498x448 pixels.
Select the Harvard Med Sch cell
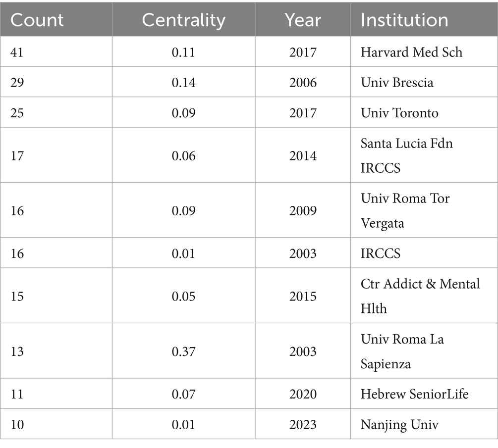coord(411,51)
